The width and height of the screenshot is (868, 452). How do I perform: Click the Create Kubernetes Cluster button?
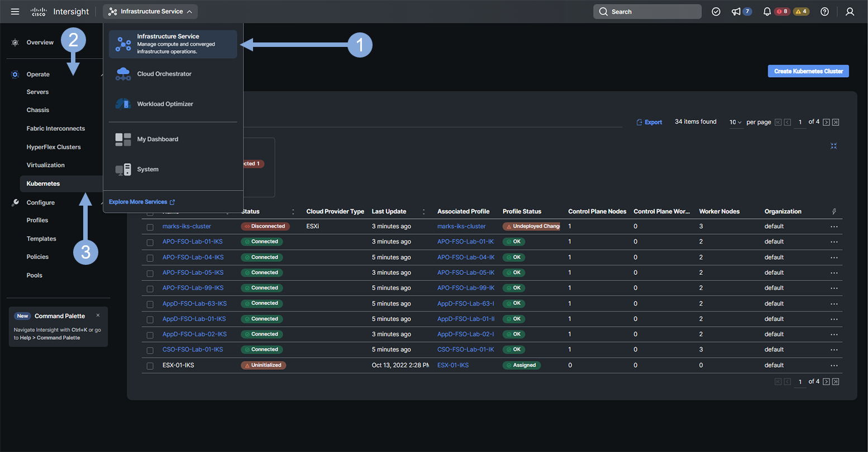pos(808,71)
